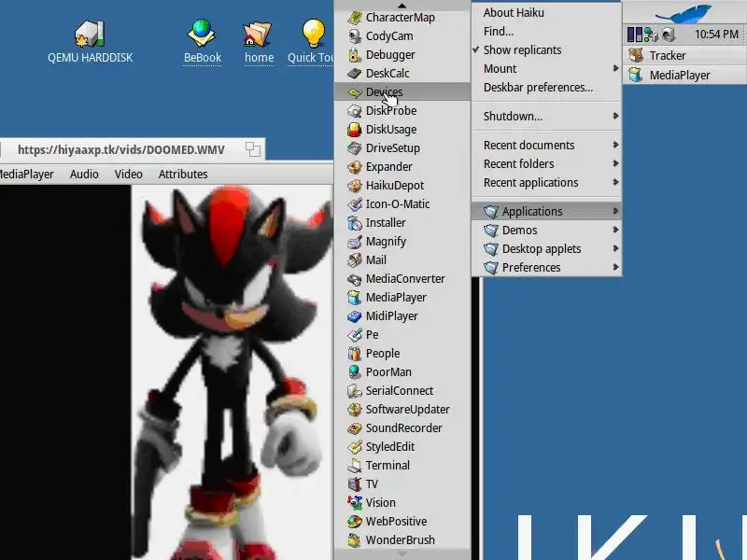Screen dimensions: 747x560
Task: Expand the Demos submenu
Action: click(546, 230)
